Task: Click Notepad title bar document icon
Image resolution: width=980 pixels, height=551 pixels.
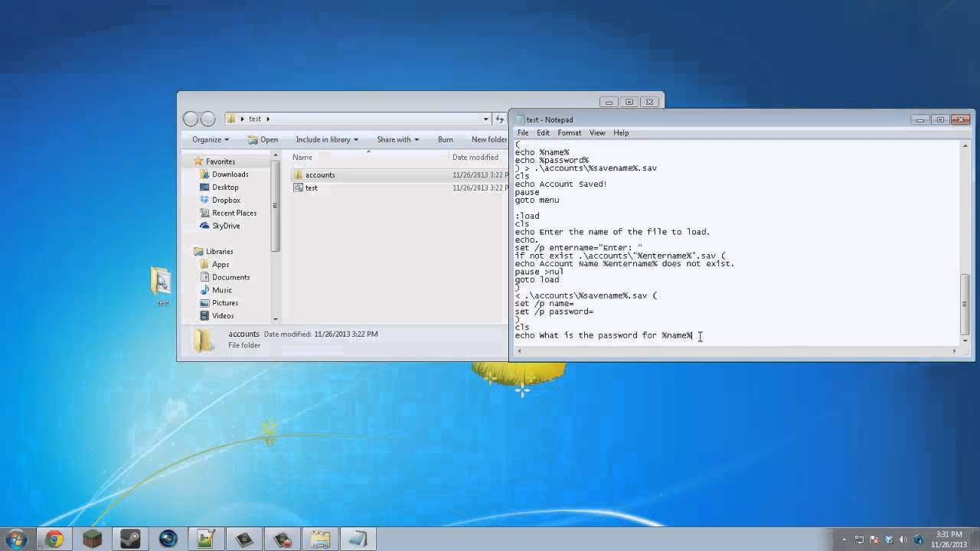Action: point(520,119)
